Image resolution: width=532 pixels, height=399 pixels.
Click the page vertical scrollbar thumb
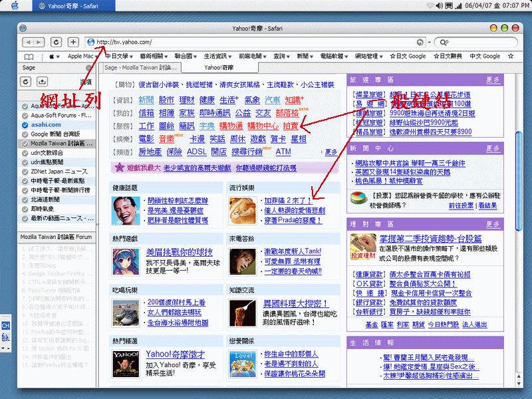click(x=519, y=182)
